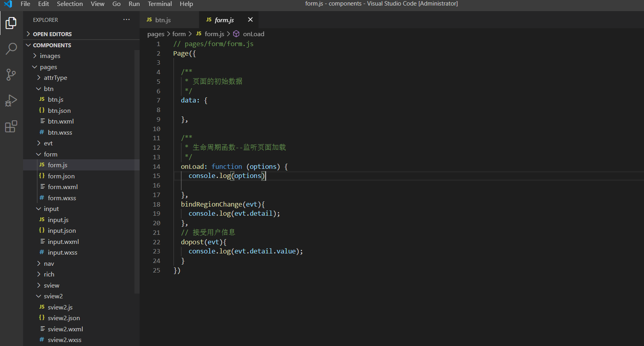The height and width of the screenshot is (346, 644).
Task: Expand the sview folder
Action: coord(80,285)
